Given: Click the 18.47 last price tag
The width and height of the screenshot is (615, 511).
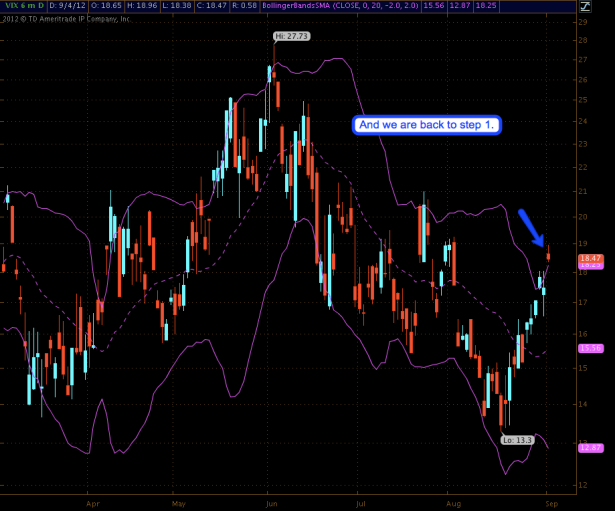Looking at the screenshot, I should coord(588,258).
